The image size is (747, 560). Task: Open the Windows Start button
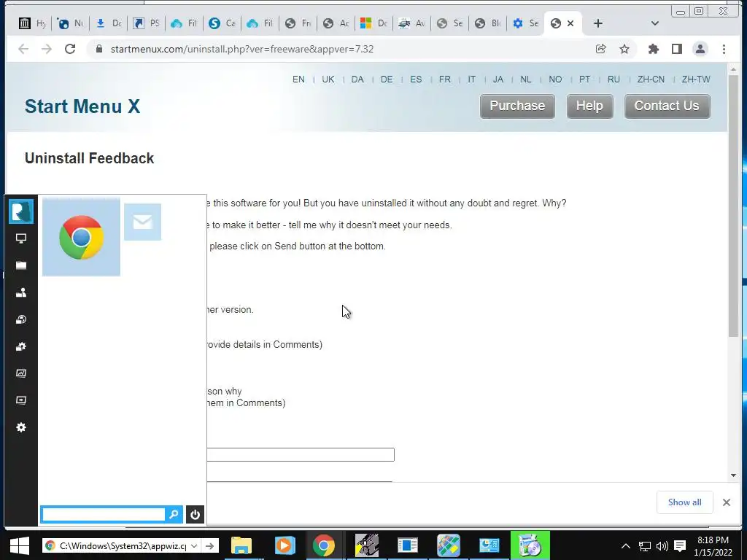point(20,545)
